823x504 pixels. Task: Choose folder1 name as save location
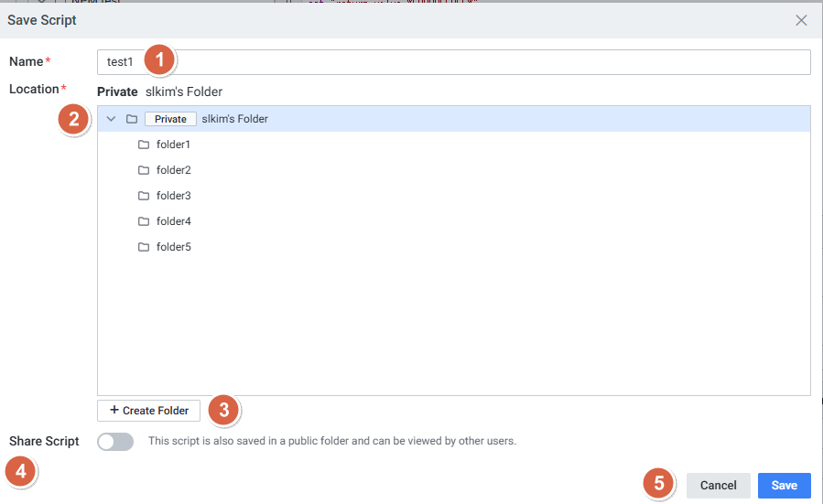pyautogui.click(x=173, y=145)
